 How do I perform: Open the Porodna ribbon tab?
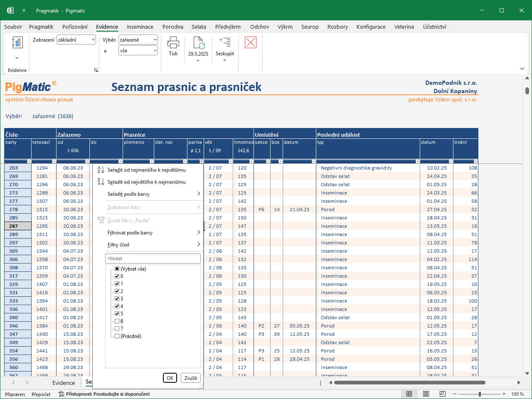coord(173,27)
